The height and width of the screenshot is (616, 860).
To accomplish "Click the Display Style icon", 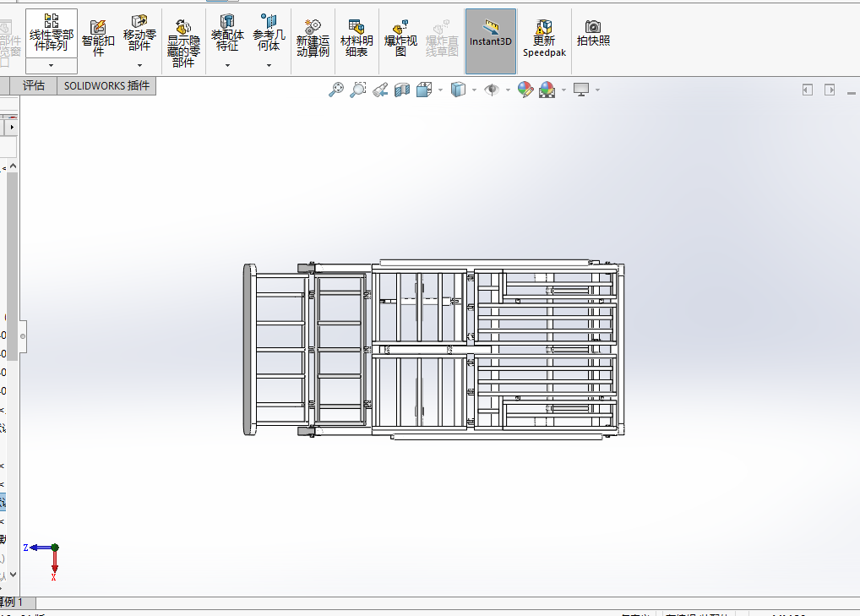I will (458, 90).
